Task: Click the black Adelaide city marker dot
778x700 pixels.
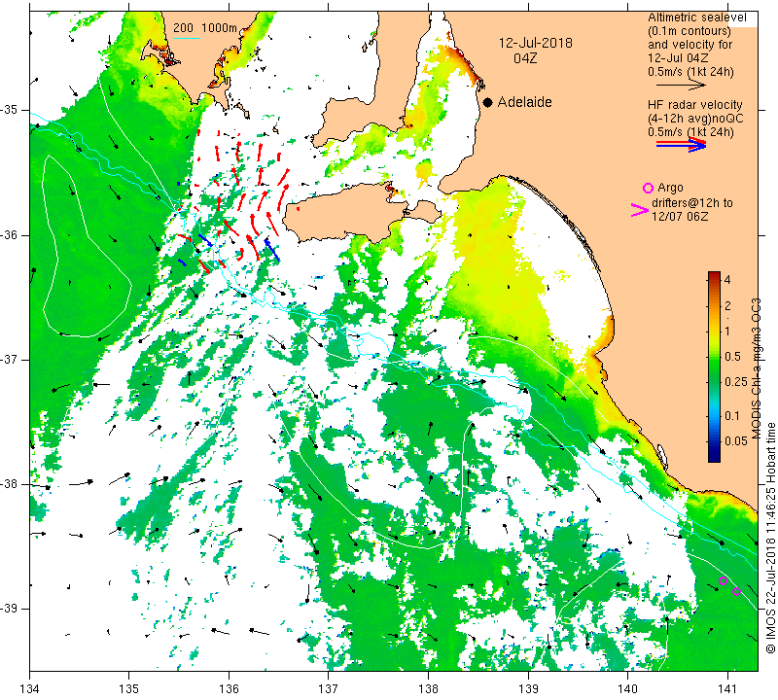Action: pos(488,102)
